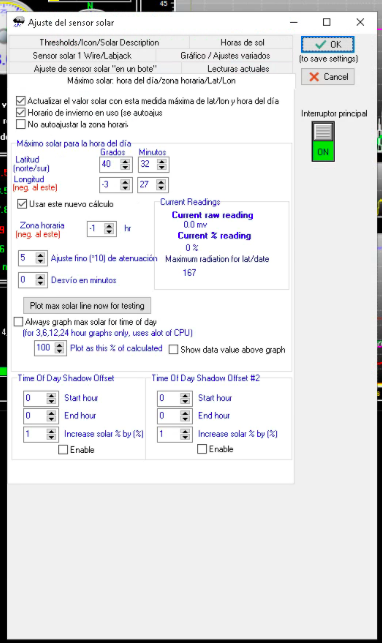The width and height of the screenshot is (382, 643).
Task: Open Lecturas actuales tab
Action: (238, 68)
